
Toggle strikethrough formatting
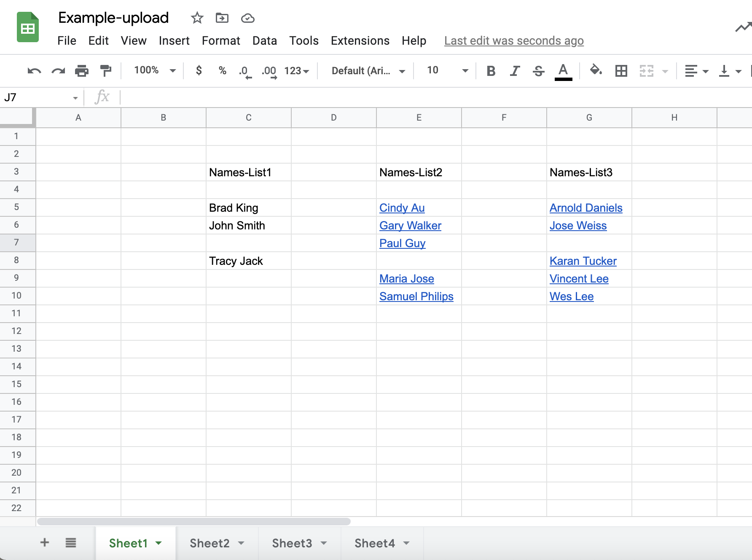(538, 71)
